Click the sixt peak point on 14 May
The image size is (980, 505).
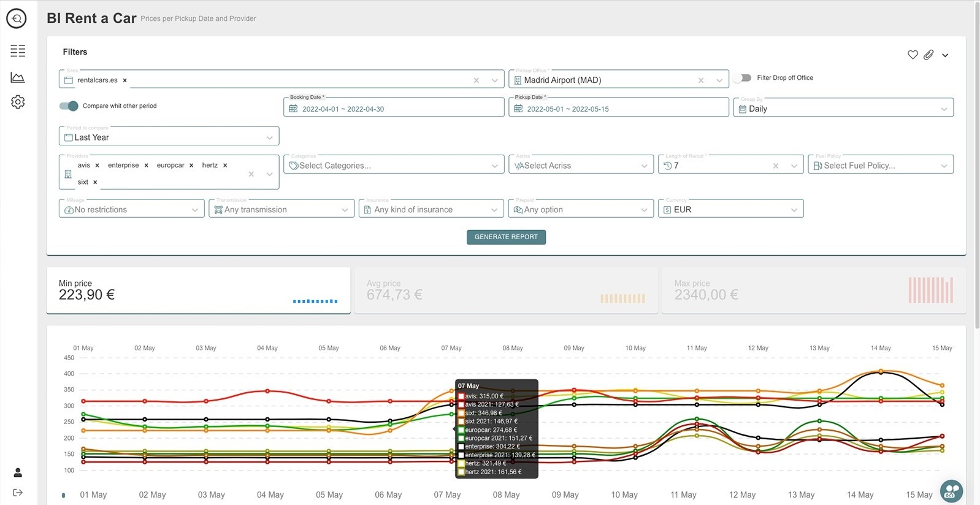tap(881, 371)
